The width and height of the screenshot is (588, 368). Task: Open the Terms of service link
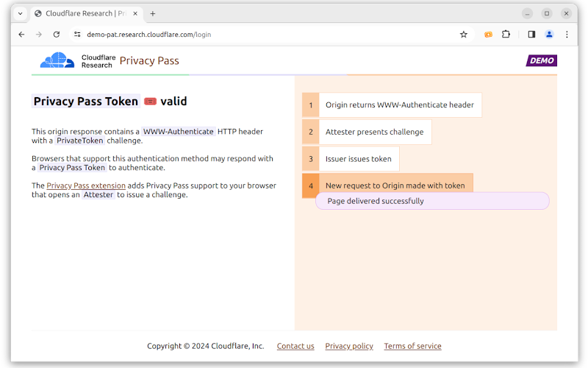click(412, 346)
